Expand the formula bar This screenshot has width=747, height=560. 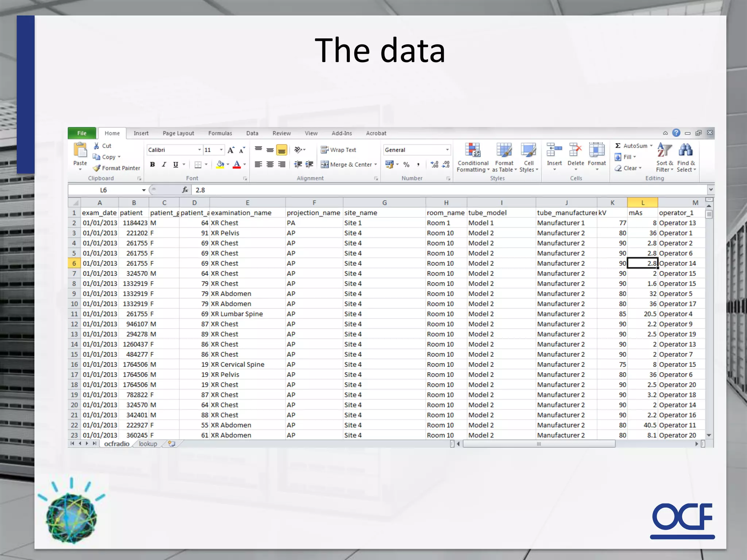click(x=711, y=190)
